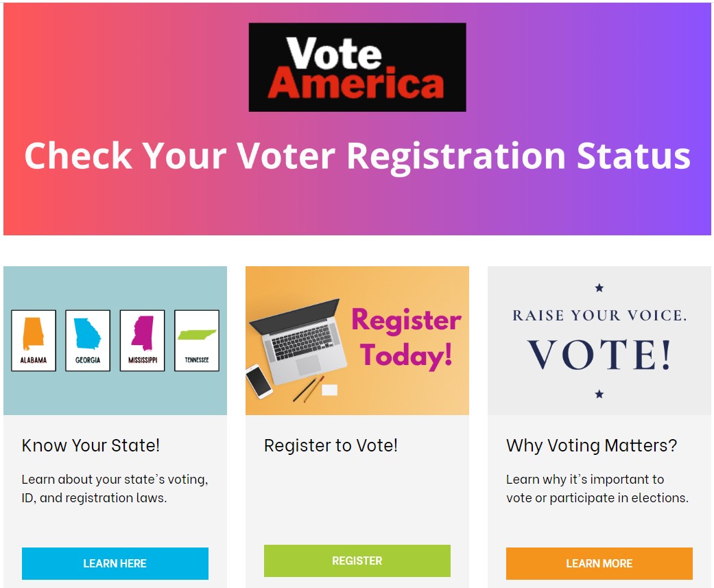Select the Tennessee state card
The width and height of the screenshot is (714, 588).
click(196, 340)
